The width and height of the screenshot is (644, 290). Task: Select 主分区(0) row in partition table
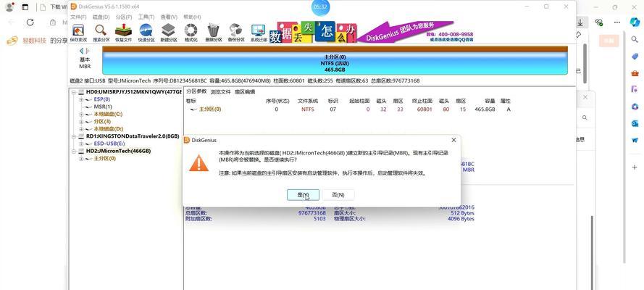click(348, 109)
